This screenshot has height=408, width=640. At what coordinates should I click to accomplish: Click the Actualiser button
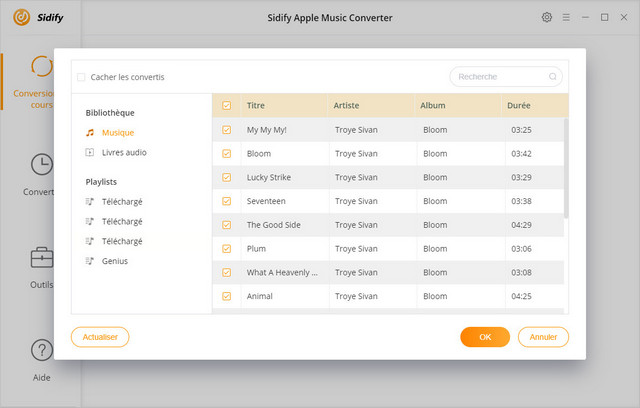[100, 337]
